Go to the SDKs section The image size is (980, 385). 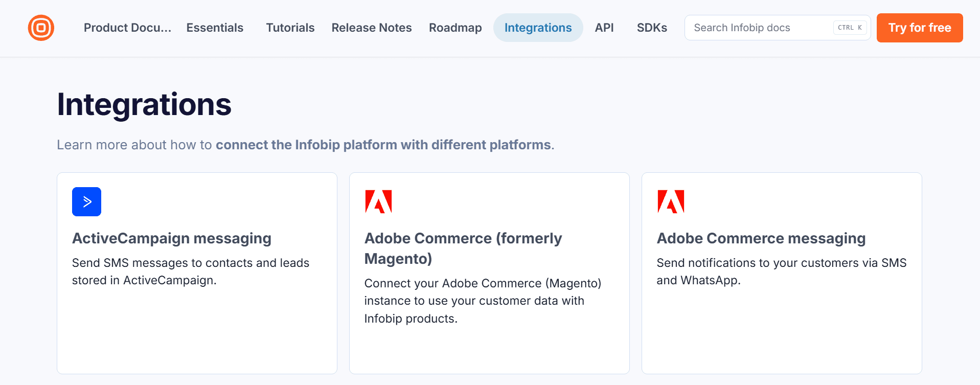[652, 28]
